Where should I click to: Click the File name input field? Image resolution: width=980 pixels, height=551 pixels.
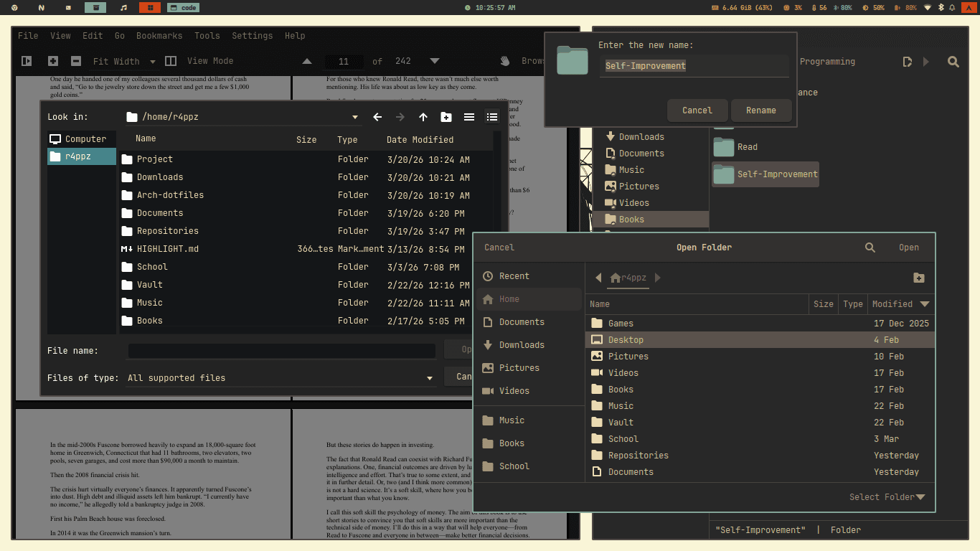(281, 351)
